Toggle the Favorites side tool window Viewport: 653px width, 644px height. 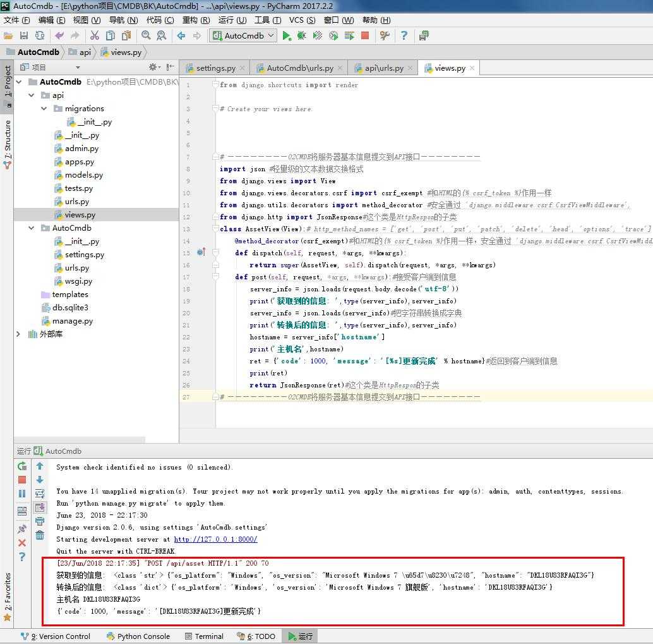[7, 596]
